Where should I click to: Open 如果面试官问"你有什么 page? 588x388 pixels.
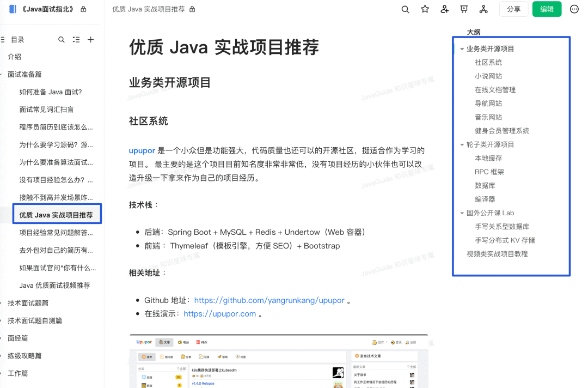[x=57, y=268]
